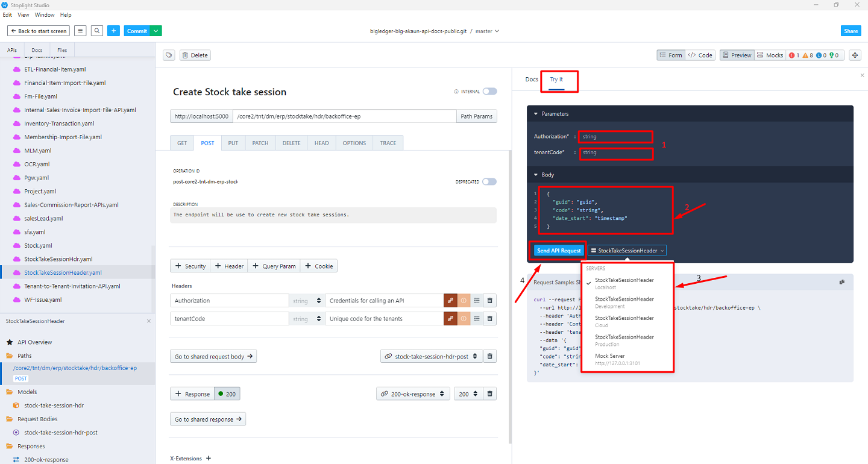Click the Share button
Screen dimensions: 868x464
click(851, 31)
